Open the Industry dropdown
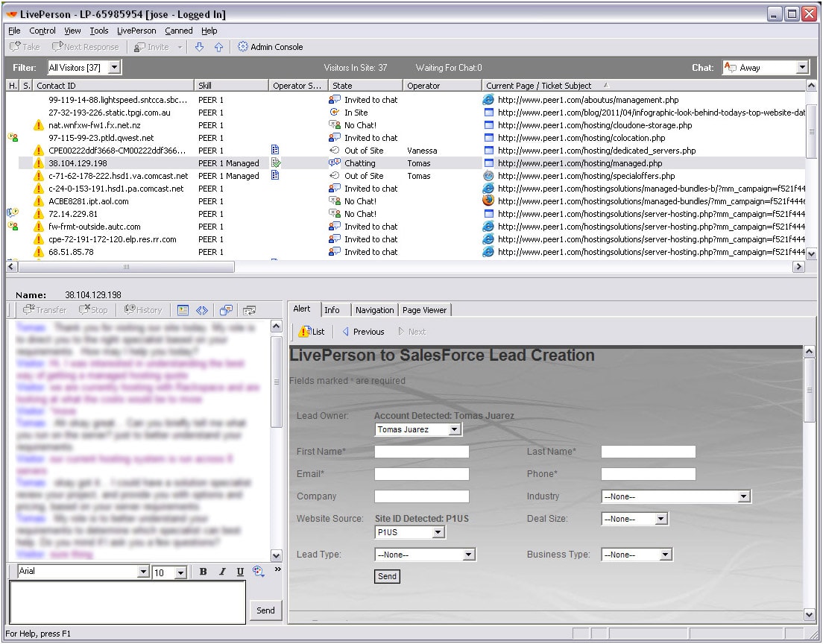 click(x=676, y=496)
